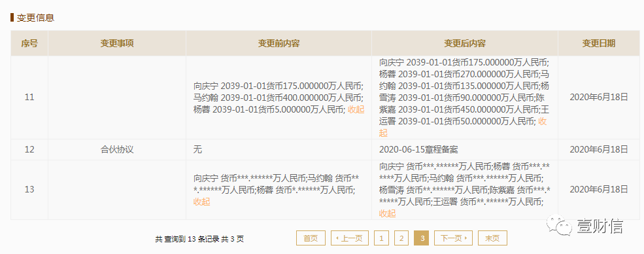644x254 pixels.
Task: Select current page 3 button
Action: click(422, 238)
